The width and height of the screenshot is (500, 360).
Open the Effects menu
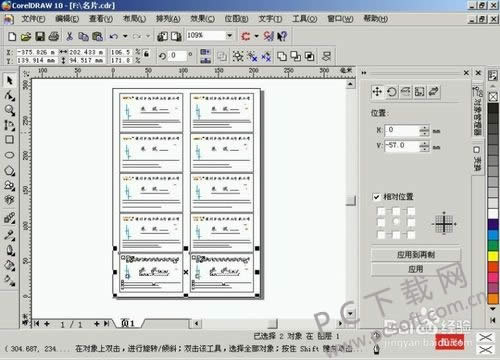pos(202,19)
